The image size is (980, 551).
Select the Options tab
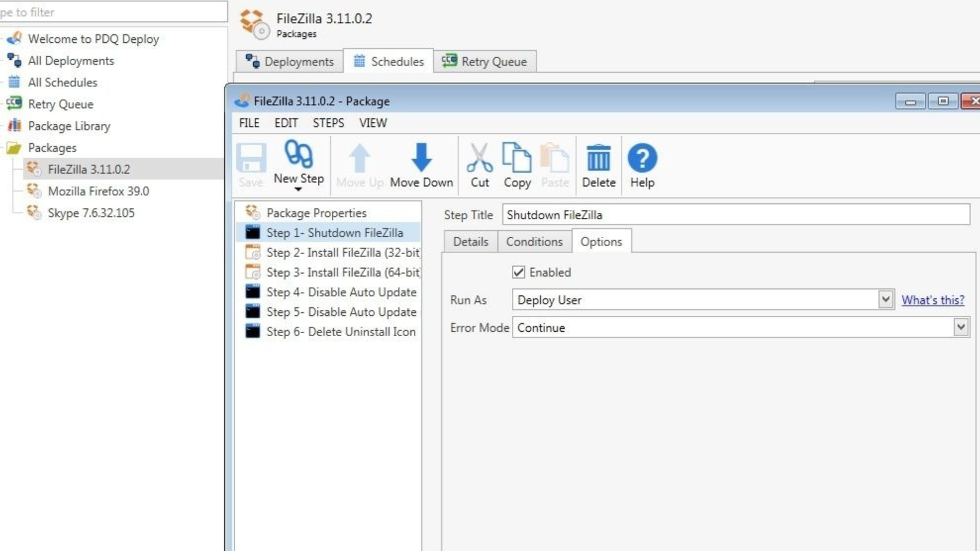(601, 241)
